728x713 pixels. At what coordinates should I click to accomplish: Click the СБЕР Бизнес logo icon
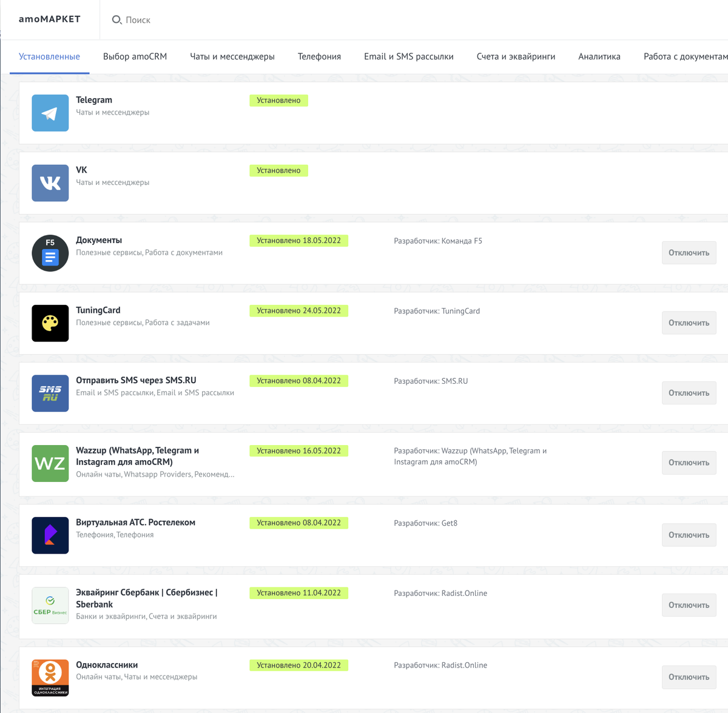point(50,605)
